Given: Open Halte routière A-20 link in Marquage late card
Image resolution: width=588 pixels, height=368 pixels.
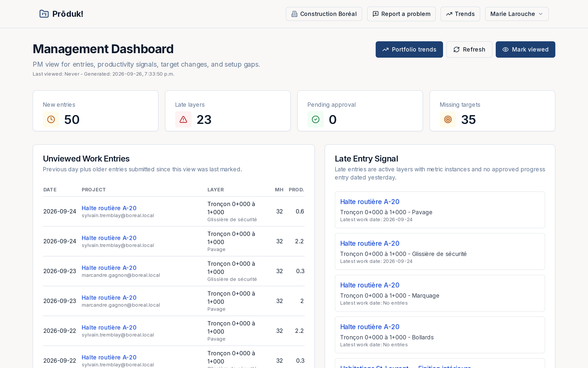Looking at the screenshot, I should [x=370, y=285].
